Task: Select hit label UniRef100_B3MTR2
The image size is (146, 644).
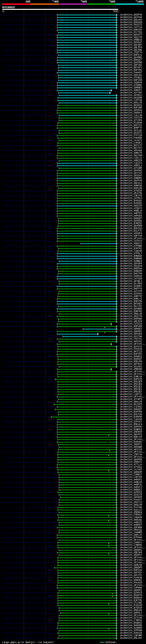Action: click(131, 249)
